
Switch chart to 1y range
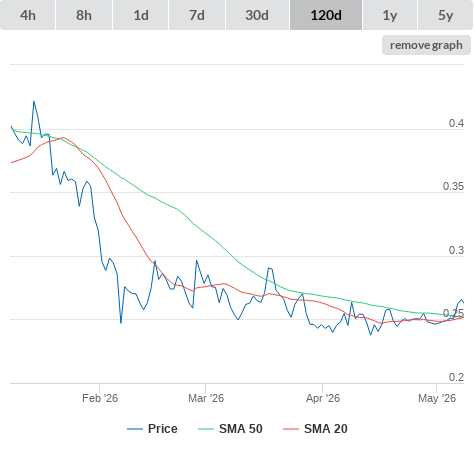(390, 15)
